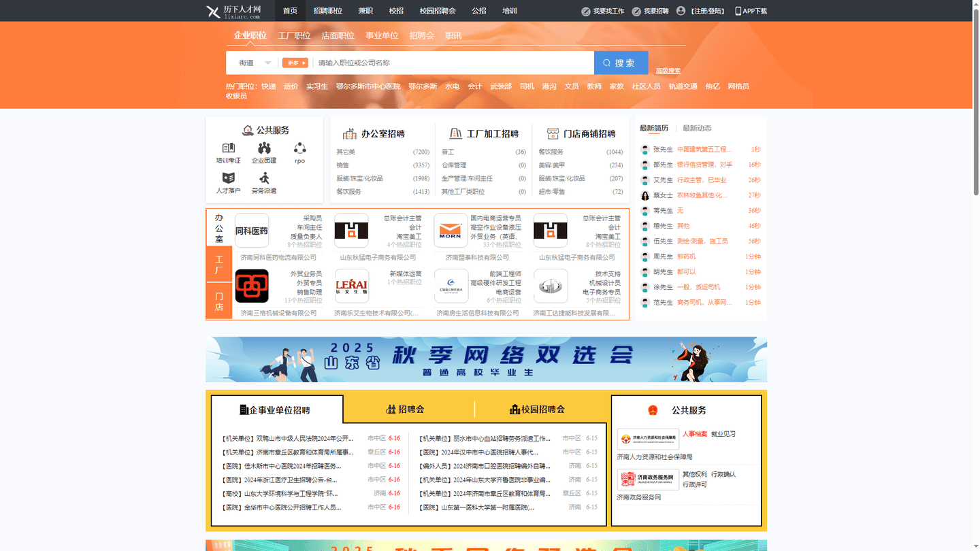
Task: Open the 山东秋猛电子商务有限公司 link after 同科医药
Action: coord(378,257)
